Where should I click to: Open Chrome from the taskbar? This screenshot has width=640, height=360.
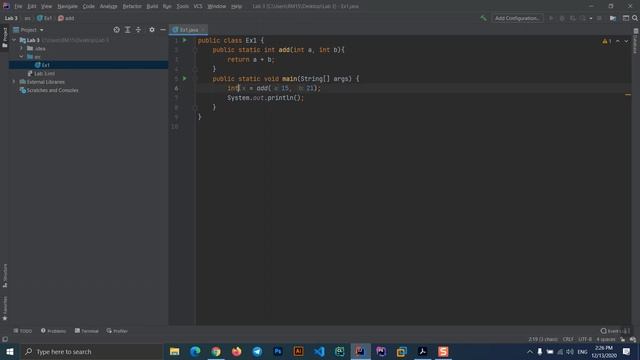pyautogui.click(x=216, y=351)
